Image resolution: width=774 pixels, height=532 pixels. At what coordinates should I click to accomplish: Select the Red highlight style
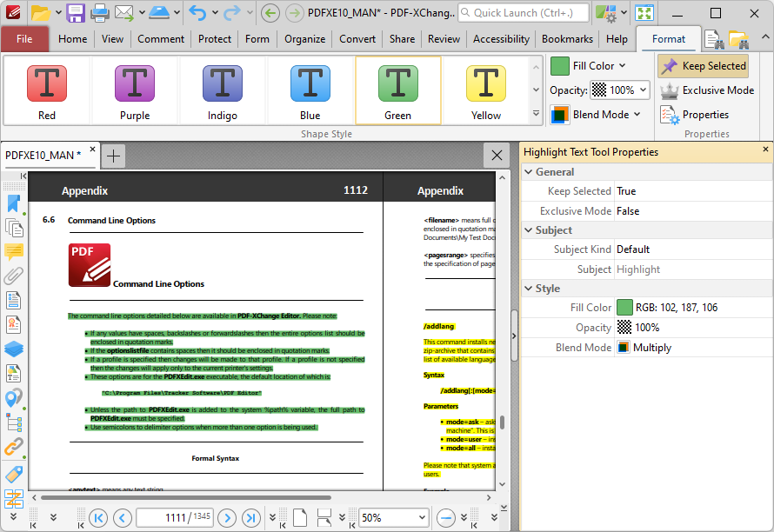point(47,90)
